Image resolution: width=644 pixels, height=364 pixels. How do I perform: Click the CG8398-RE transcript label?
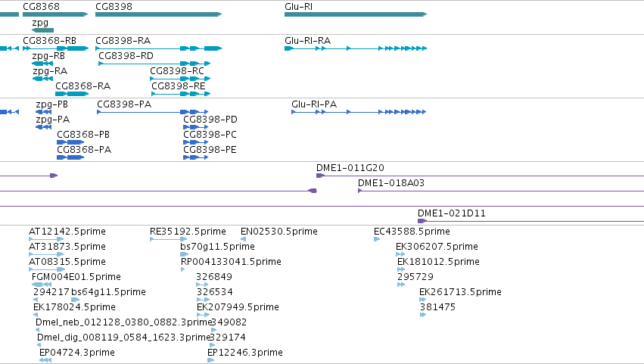click(x=179, y=86)
